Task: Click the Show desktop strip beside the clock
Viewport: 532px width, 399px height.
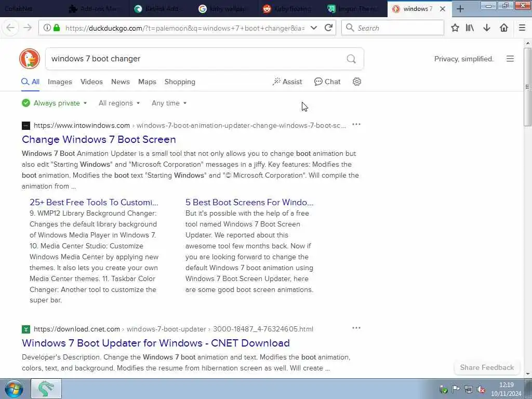Action: pyautogui.click(x=528, y=389)
